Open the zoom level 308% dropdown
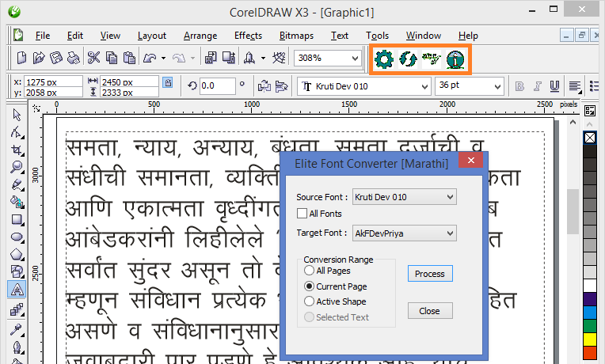Screen dimensions: 605x364 tap(355, 59)
